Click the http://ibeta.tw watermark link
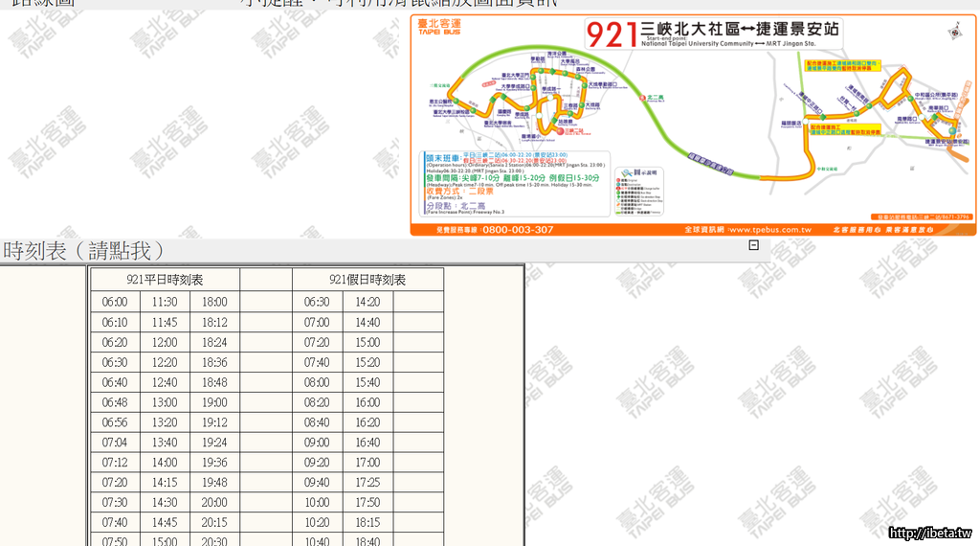 click(x=929, y=533)
